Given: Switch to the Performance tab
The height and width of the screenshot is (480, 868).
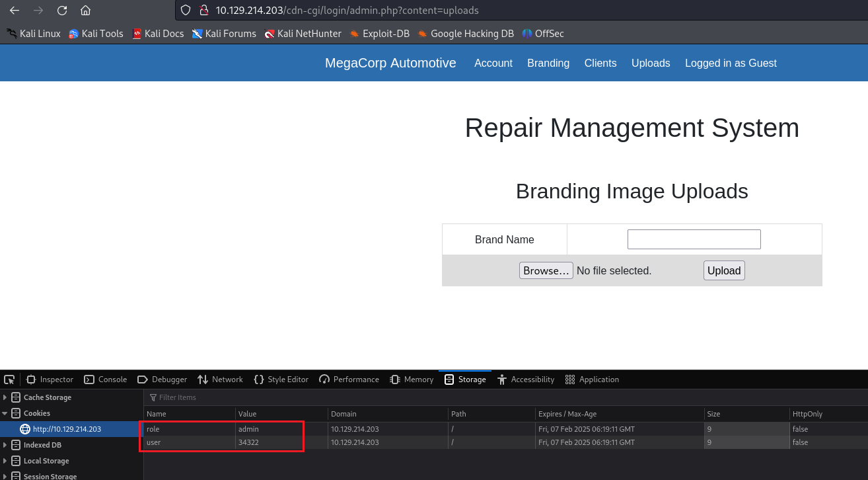Looking at the screenshot, I should pyautogui.click(x=349, y=380).
